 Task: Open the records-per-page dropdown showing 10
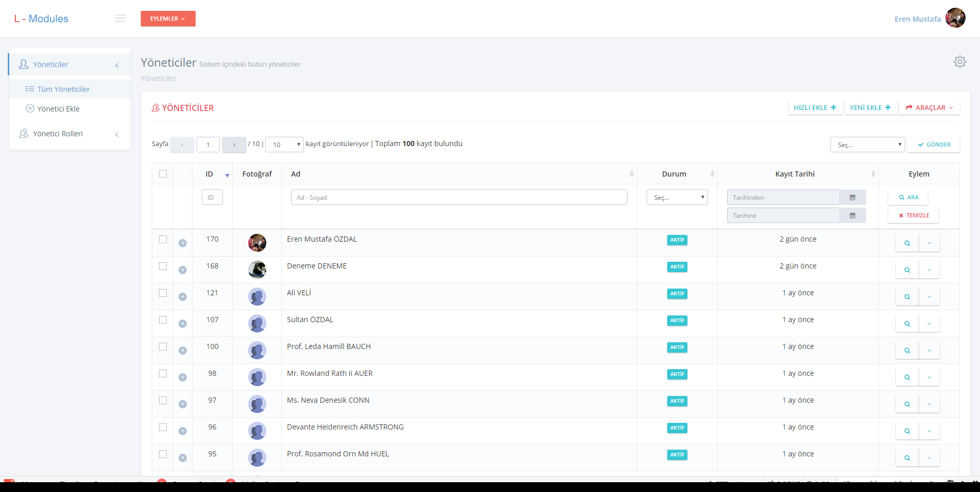[x=285, y=145]
